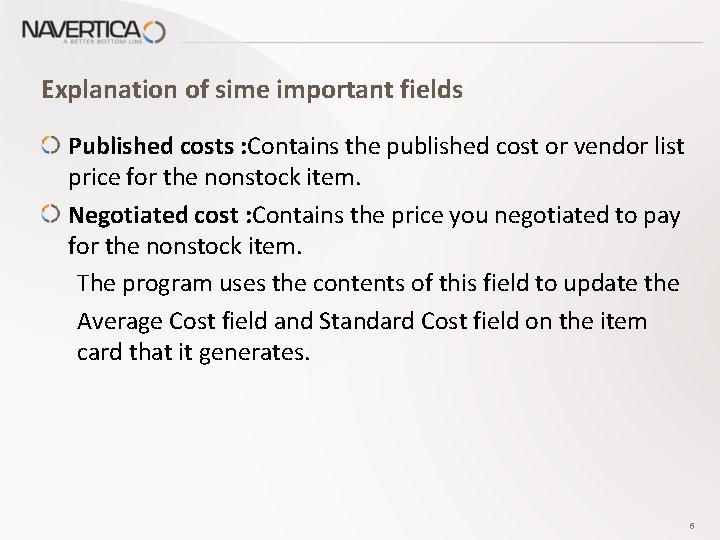This screenshot has height=540, width=720.
Task: Select the circular bullet beside Negotiated cost
Action: (51, 214)
